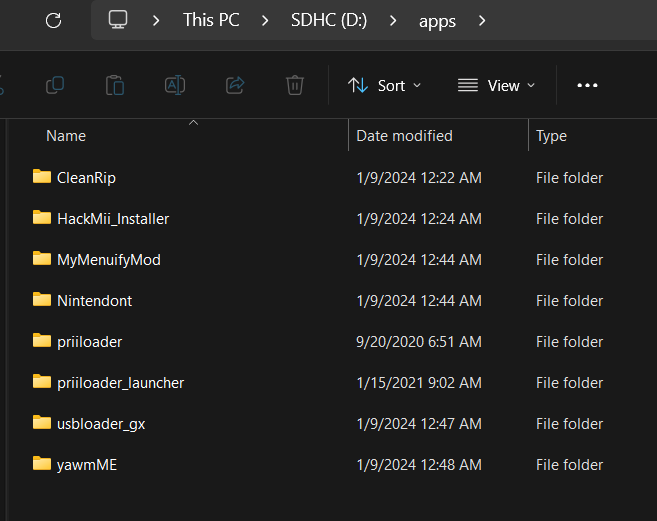Select the usbloader_gx folder icon
The width and height of the screenshot is (657, 521).
pyautogui.click(x=42, y=423)
